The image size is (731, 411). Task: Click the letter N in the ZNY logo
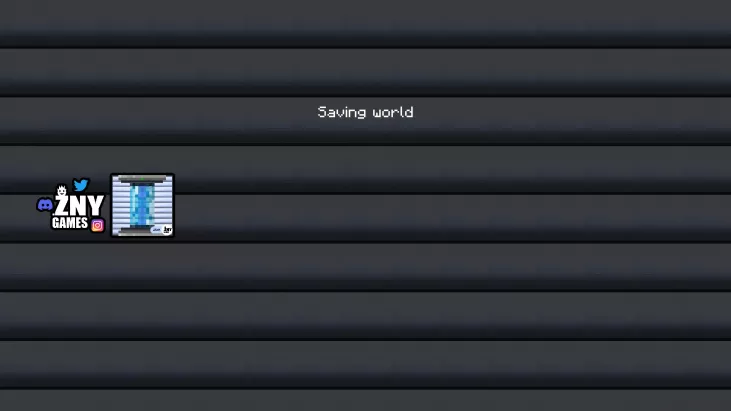click(78, 206)
